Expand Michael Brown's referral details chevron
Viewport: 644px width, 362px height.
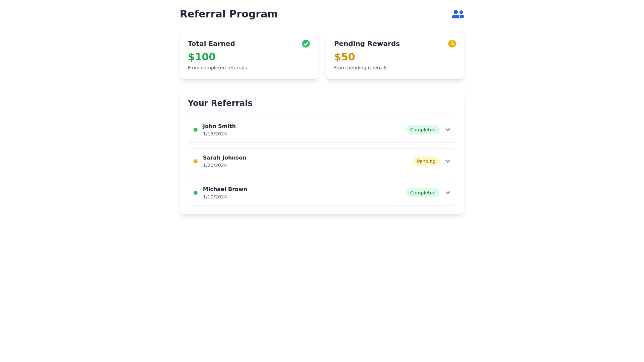(x=447, y=193)
